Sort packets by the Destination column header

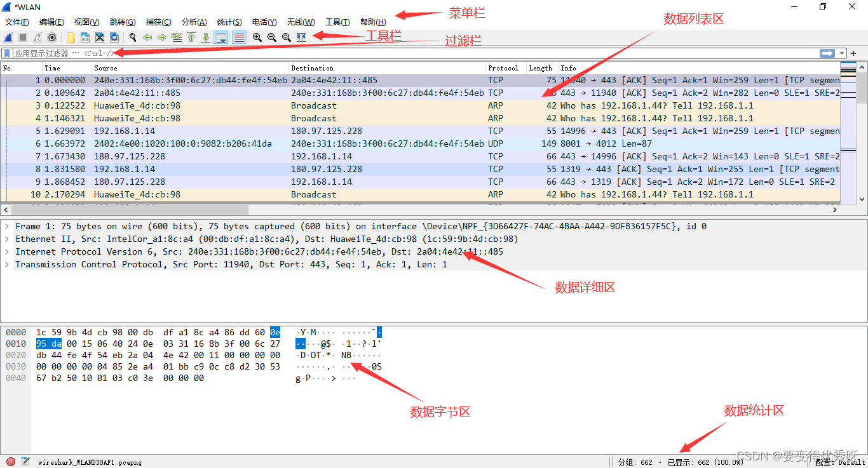[387, 68]
